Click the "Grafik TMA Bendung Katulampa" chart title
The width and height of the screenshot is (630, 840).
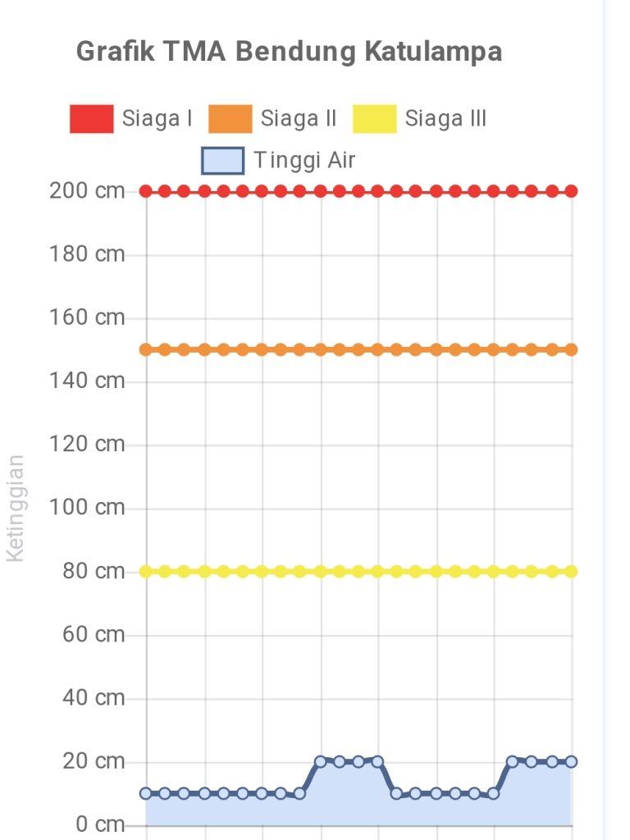pyautogui.click(x=289, y=52)
